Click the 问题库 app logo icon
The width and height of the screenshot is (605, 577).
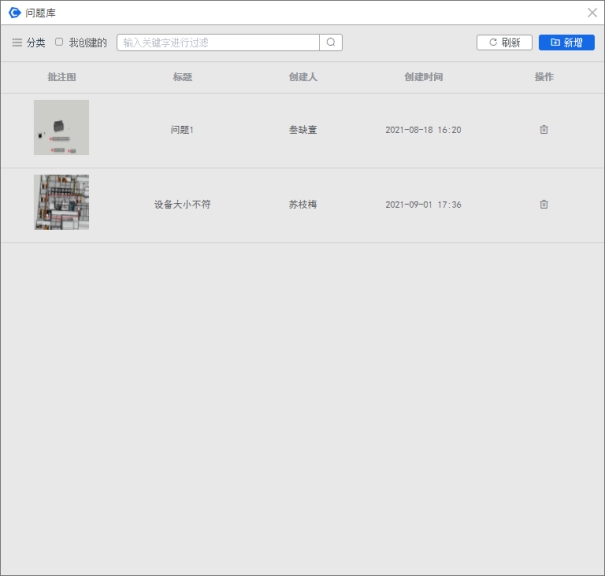coord(14,12)
